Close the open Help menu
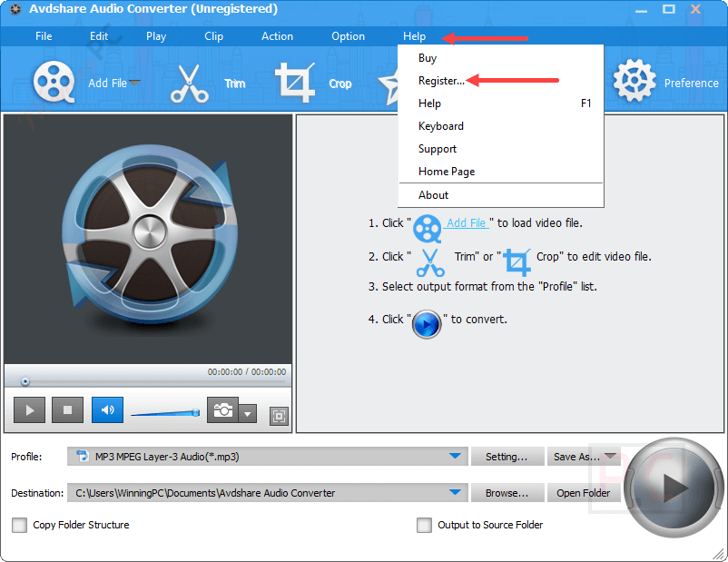 (x=414, y=36)
